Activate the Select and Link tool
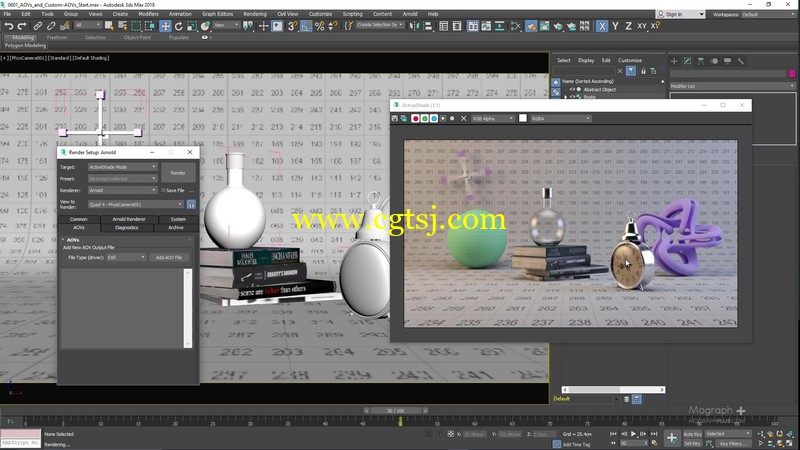The height and width of the screenshot is (450, 800). [37, 26]
